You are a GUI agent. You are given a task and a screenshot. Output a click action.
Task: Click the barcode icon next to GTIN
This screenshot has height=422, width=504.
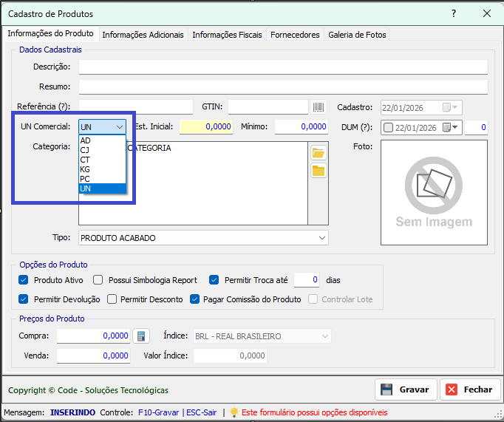coord(319,107)
